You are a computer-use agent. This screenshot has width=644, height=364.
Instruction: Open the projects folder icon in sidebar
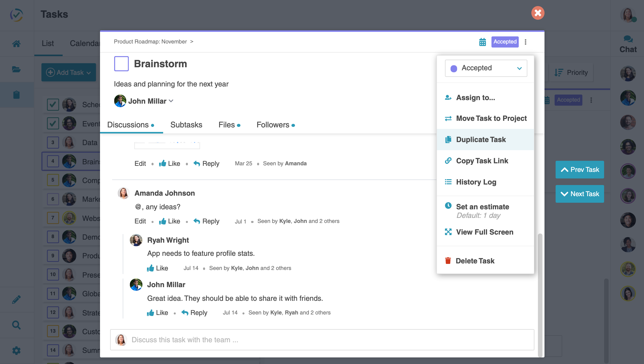point(16,69)
